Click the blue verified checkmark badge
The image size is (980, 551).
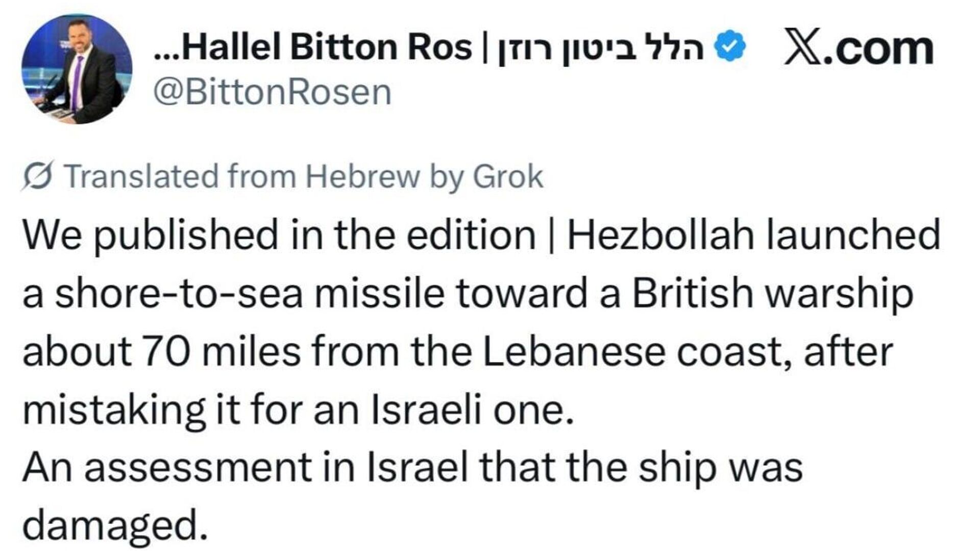coord(729,47)
